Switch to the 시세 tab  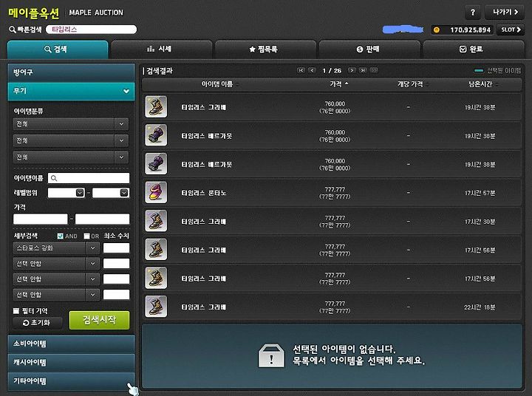coord(162,49)
